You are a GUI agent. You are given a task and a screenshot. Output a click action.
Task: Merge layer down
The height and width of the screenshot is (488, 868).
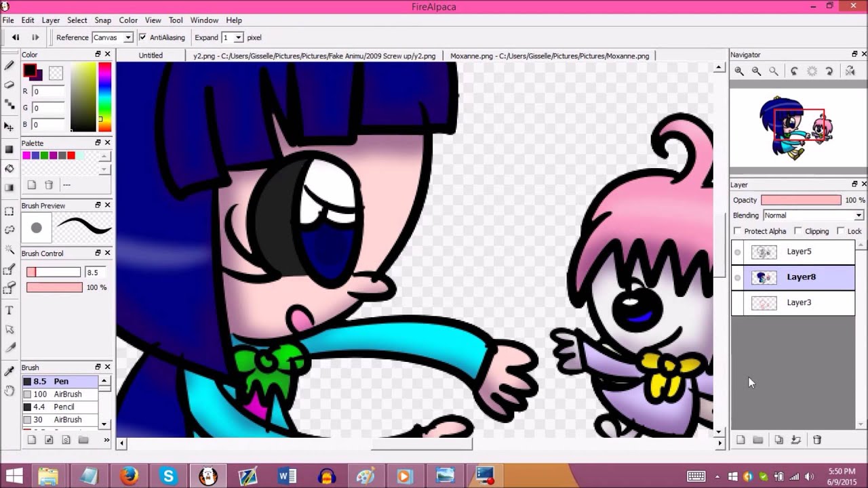click(x=796, y=440)
